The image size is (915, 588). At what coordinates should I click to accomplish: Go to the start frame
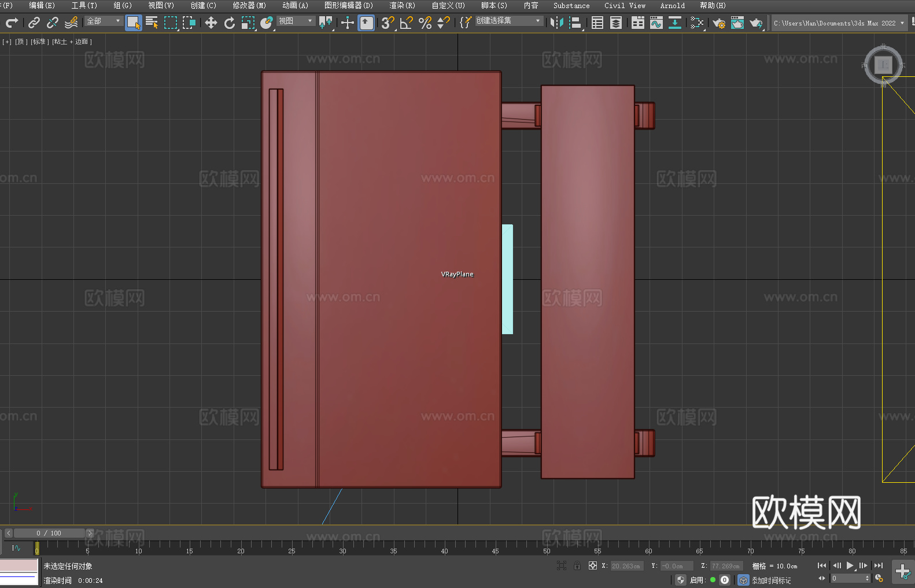(x=822, y=565)
